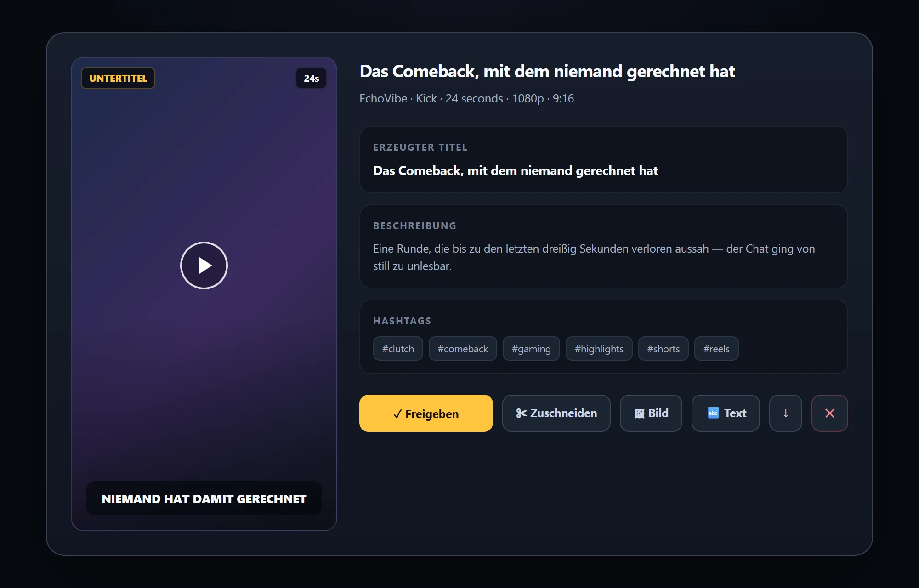Viewport: 919px width, 588px height.
Task: Click the Beschreibung description text
Action: pos(594,257)
